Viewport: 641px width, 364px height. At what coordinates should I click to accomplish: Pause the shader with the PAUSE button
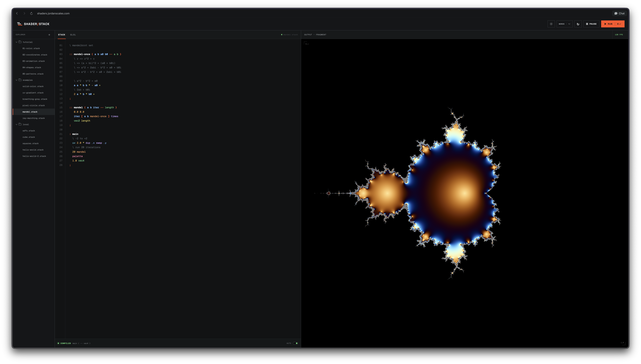pyautogui.click(x=591, y=24)
